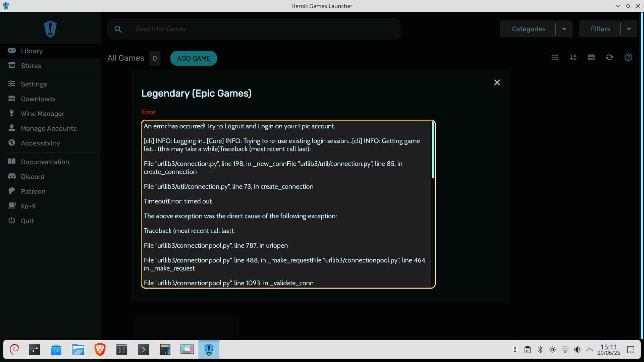Click the Heroic shield logo in sidebar
The height and width of the screenshot is (362, 644).
pyautogui.click(x=50, y=29)
